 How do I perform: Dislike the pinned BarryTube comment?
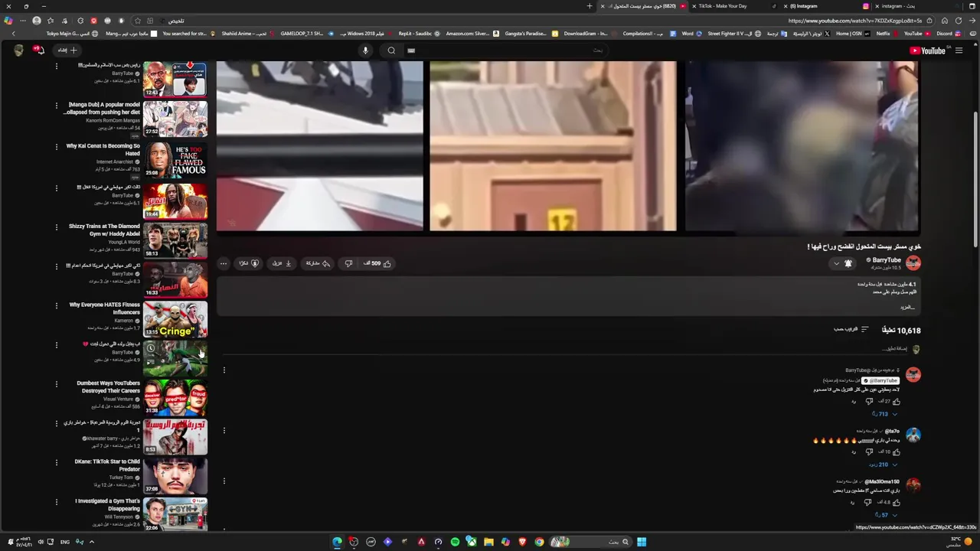[x=869, y=401]
